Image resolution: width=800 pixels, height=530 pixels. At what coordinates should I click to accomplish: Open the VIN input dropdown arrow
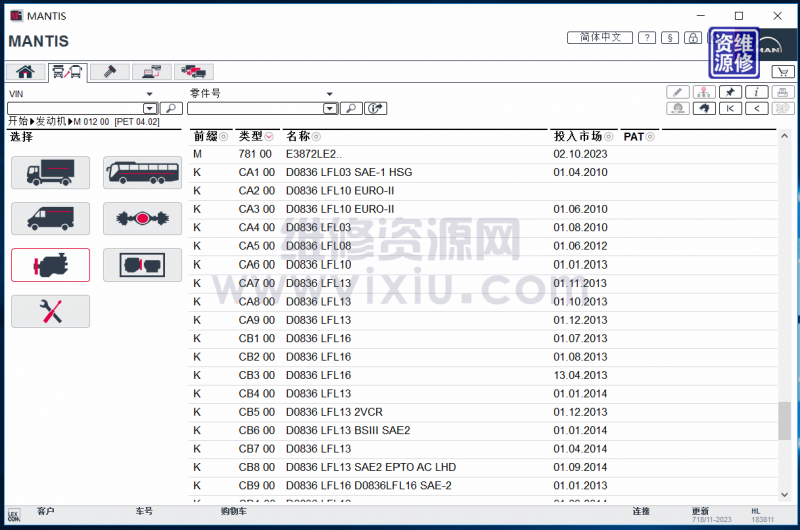tap(150, 108)
